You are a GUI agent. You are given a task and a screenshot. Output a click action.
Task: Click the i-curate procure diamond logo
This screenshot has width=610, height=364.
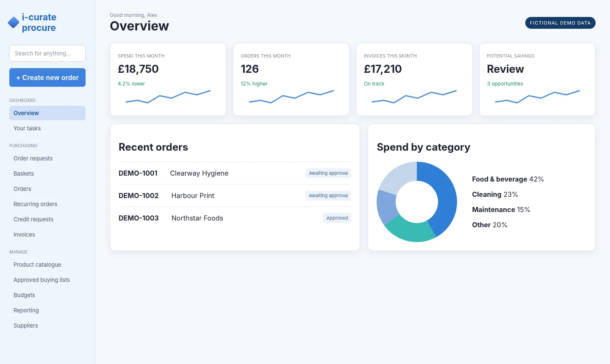14,22
